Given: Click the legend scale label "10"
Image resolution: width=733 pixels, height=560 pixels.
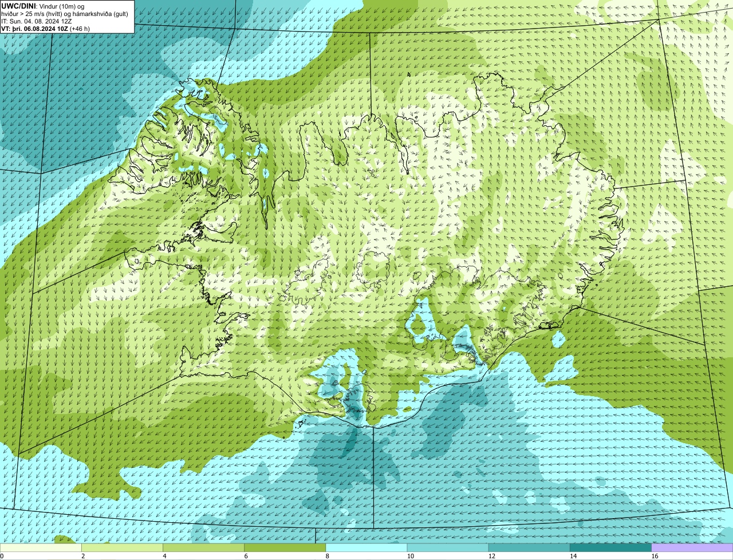Looking at the screenshot, I should [x=410, y=556].
